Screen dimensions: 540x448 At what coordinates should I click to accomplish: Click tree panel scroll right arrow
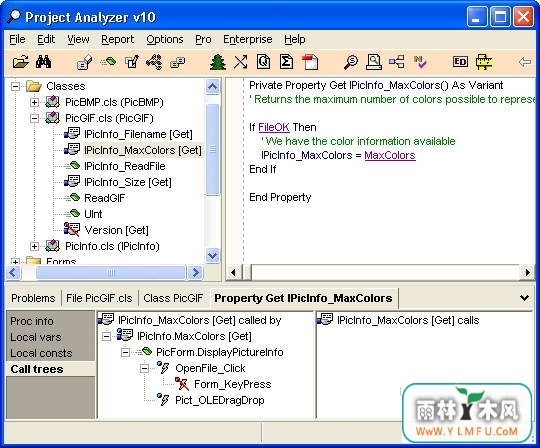click(x=195, y=273)
